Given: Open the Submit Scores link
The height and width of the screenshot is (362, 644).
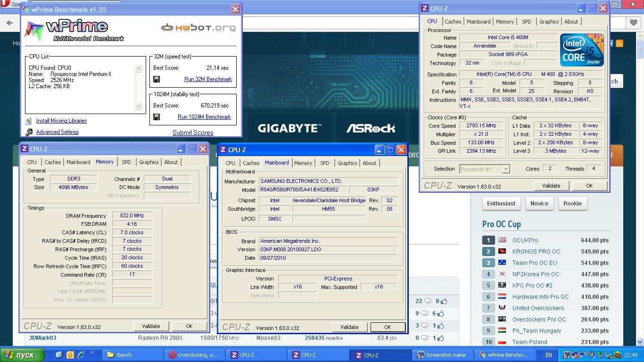Looking at the screenshot, I should click(193, 132).
